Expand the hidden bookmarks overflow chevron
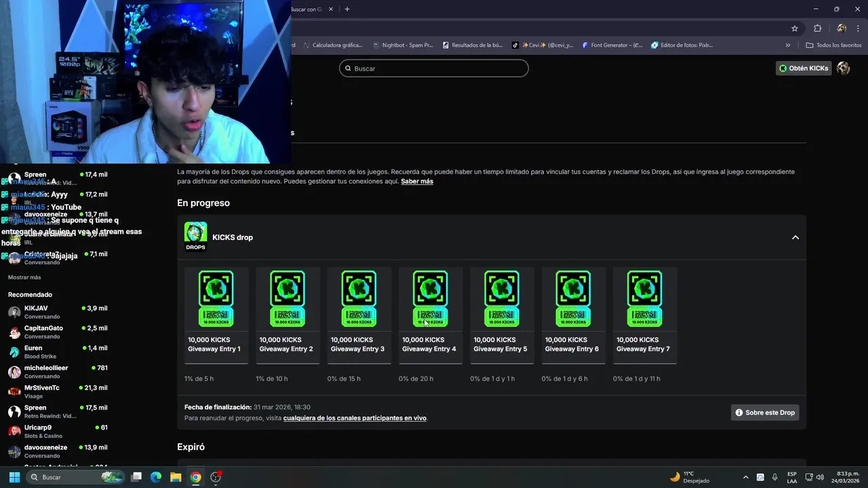This screenshot has height=488, width=868. (788, 45)
